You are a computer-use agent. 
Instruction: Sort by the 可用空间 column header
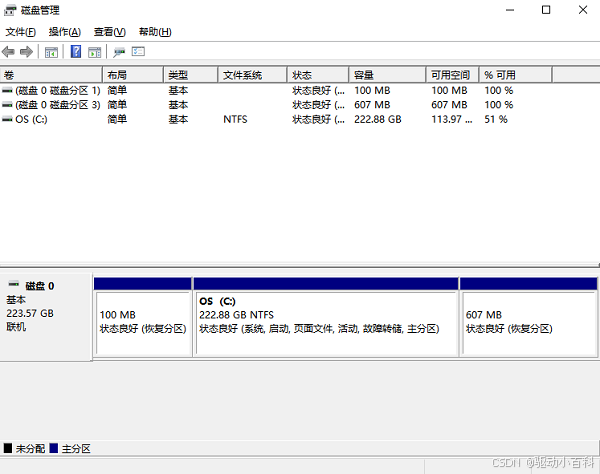click(x=452, y=75)
